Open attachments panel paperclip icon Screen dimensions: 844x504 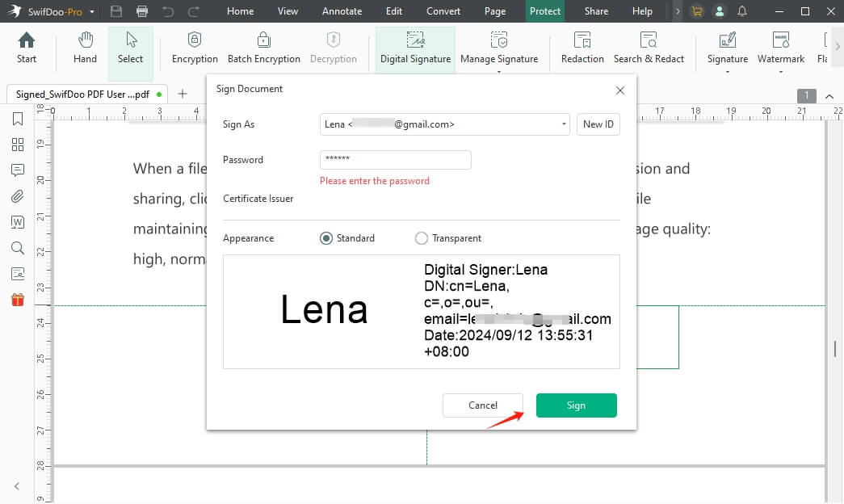coord(17,196)
